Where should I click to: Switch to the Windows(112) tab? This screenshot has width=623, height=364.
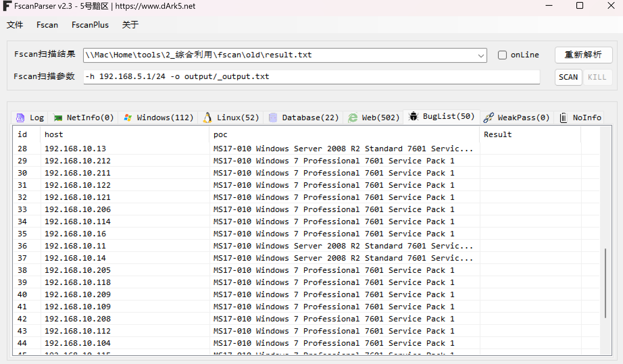pyautogui.click(x=158, y=118)
